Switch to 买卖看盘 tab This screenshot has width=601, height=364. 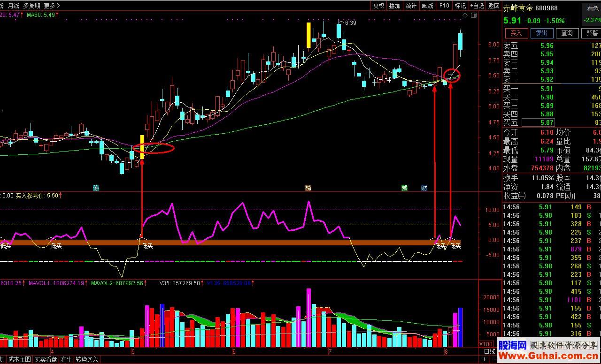(46, 359)
